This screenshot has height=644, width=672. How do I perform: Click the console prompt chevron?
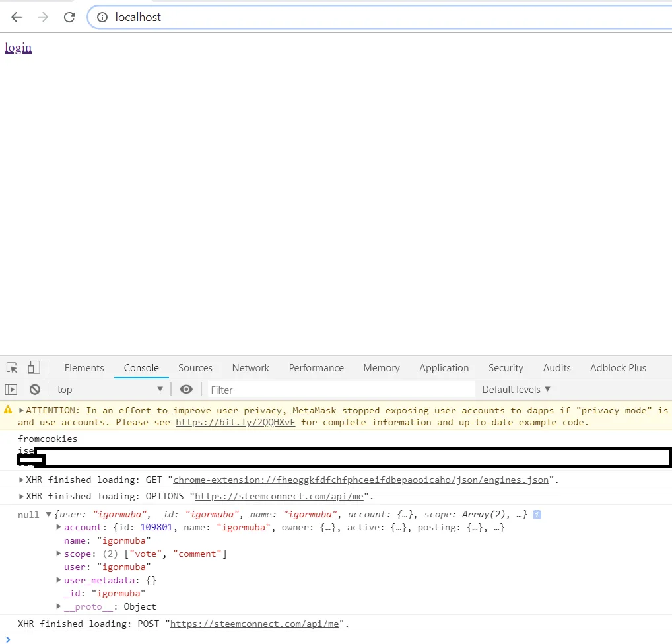8,639
